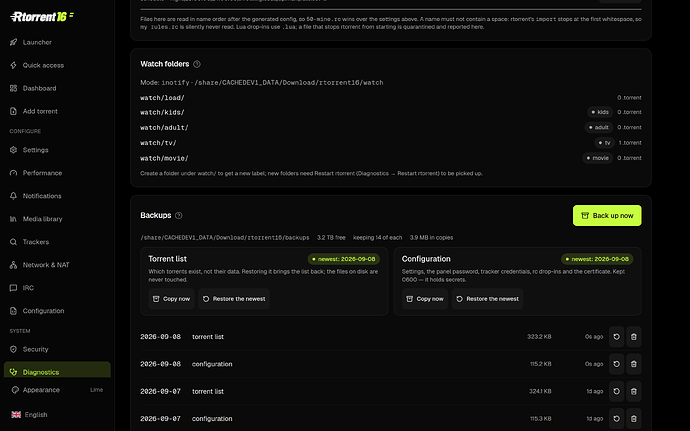Show help for Backups
Screen dimensions: 690x431
178,215
